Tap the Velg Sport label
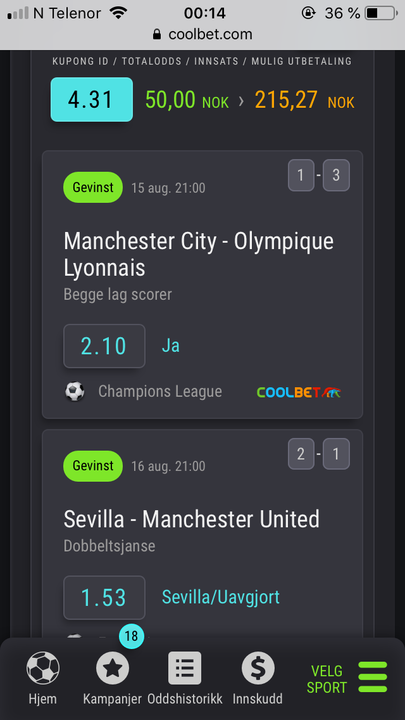Viewport: 405px width, 720px height. 327,679
